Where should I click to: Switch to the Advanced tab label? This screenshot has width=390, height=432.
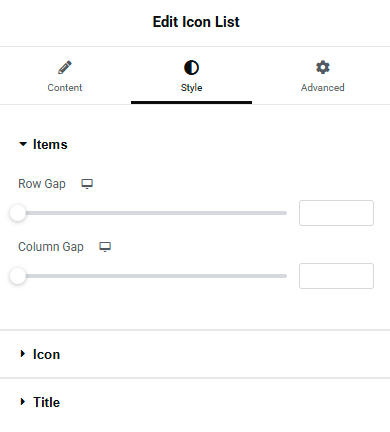tap(323, 88)
